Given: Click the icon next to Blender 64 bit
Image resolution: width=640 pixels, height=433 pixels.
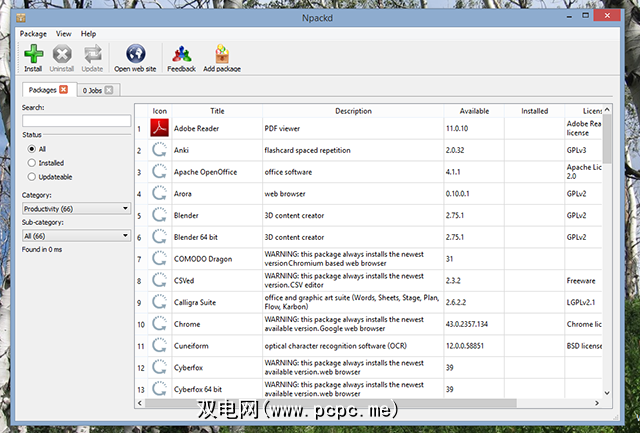Looking at the screenshot, I should pos(159,237).
